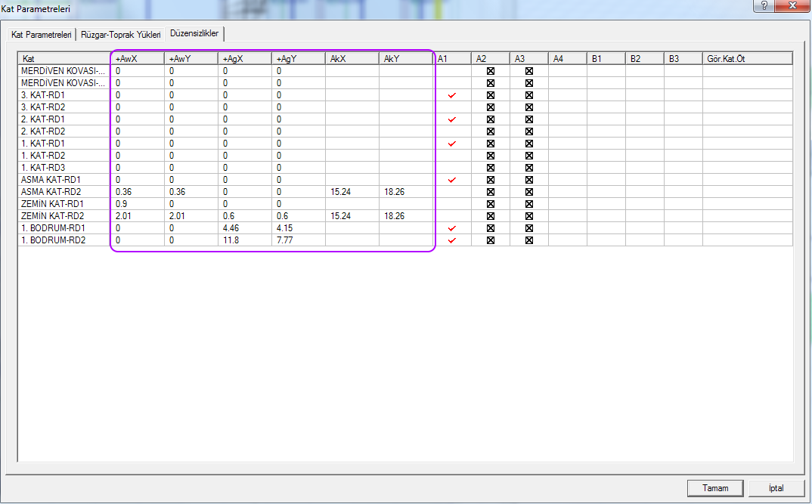Click the +AwX column header
Image resolution: width=812 pixels, height=504 pixels.
[x=138, y=58]
